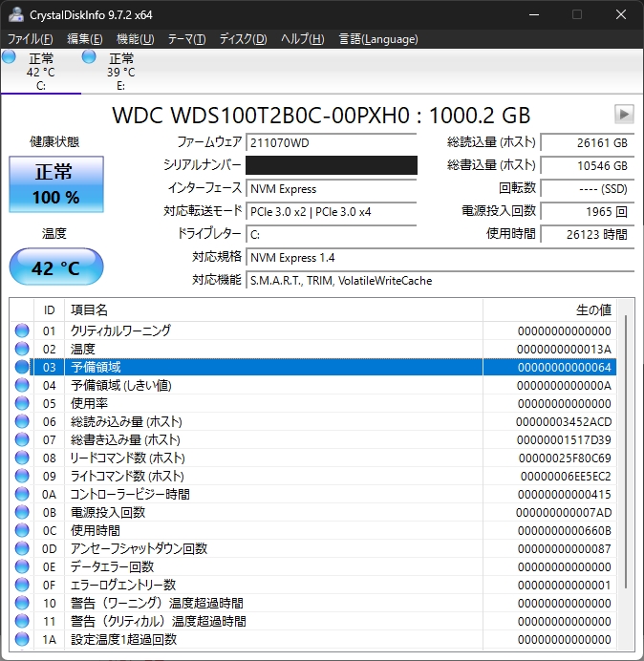The width and height of the screenshot is (644, 661).
Task: Click the status orb for row 08 リードコマンド数
Action: [x=22, y=458]
